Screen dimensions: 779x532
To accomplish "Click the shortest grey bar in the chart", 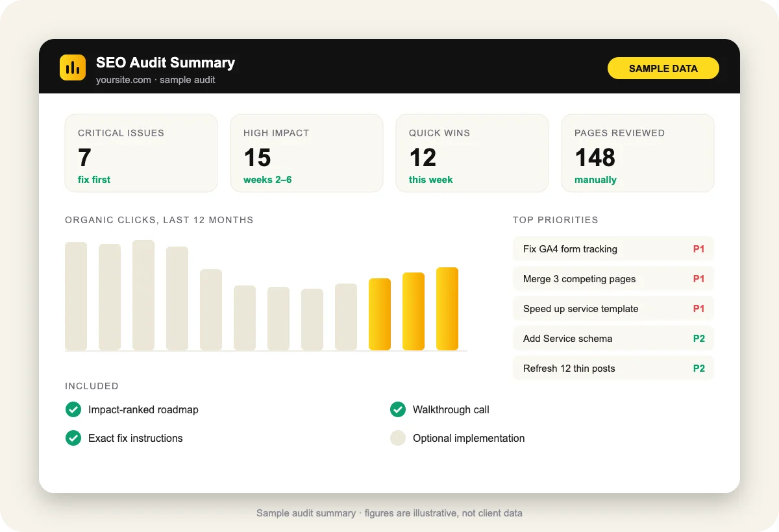I will pos(312,320).
